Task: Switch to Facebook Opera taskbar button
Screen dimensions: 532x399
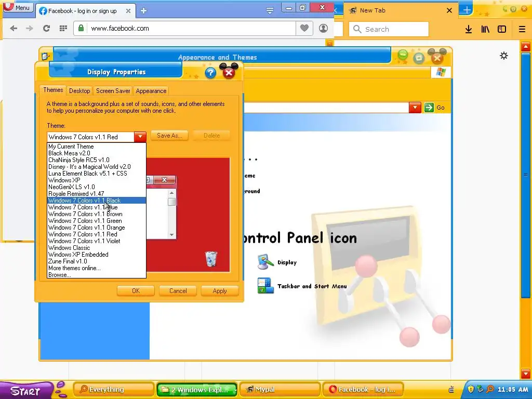Action: [363, 390]
